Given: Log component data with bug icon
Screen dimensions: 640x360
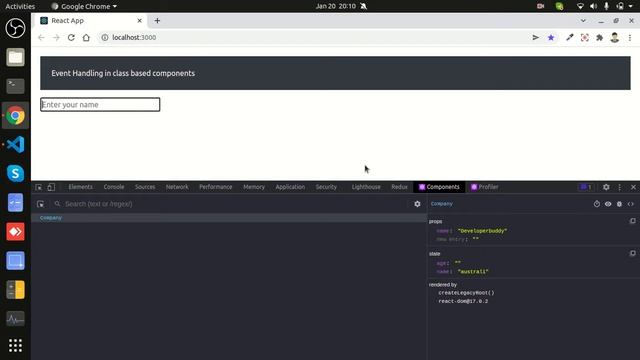Looking at the screenshot, I should coord(619,204).
